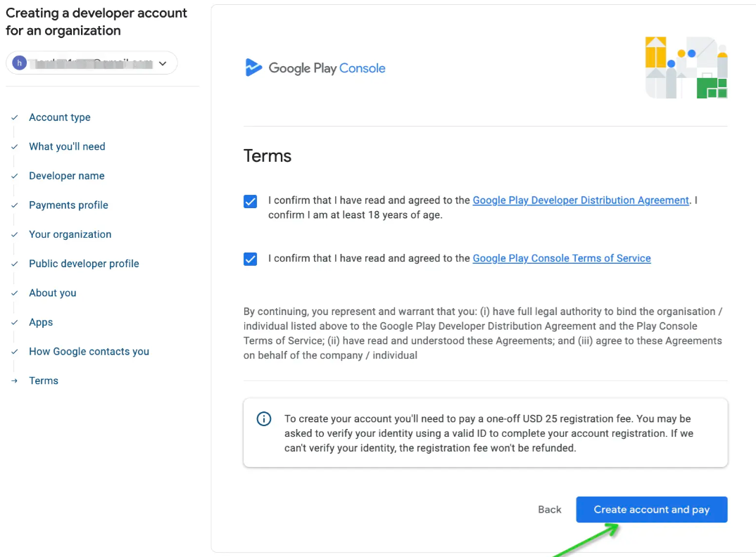Open the Public developer profile step

point(84,264)
